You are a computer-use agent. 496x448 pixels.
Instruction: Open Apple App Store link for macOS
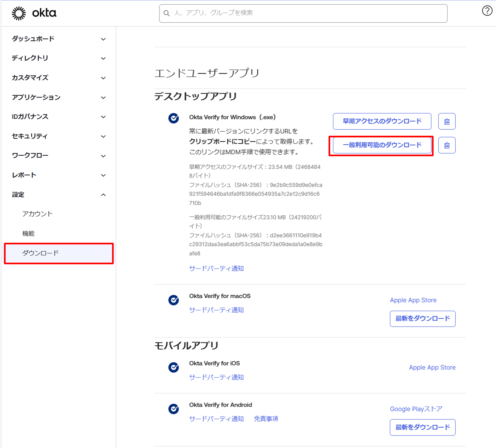click(413, 300)
